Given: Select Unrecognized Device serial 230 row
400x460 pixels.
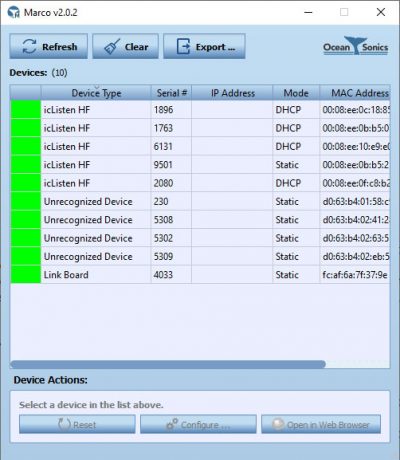Looking at the screenshot, I should 200,201.
